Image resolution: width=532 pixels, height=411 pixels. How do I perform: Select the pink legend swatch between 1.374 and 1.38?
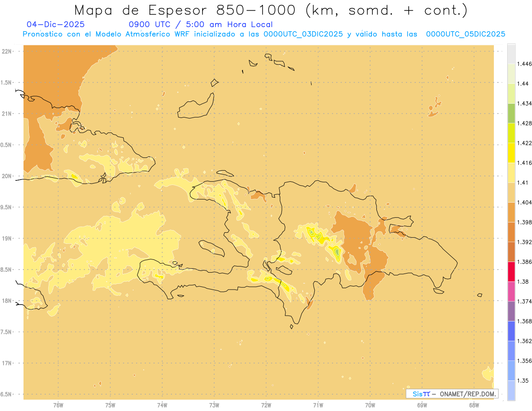[511, 291]
